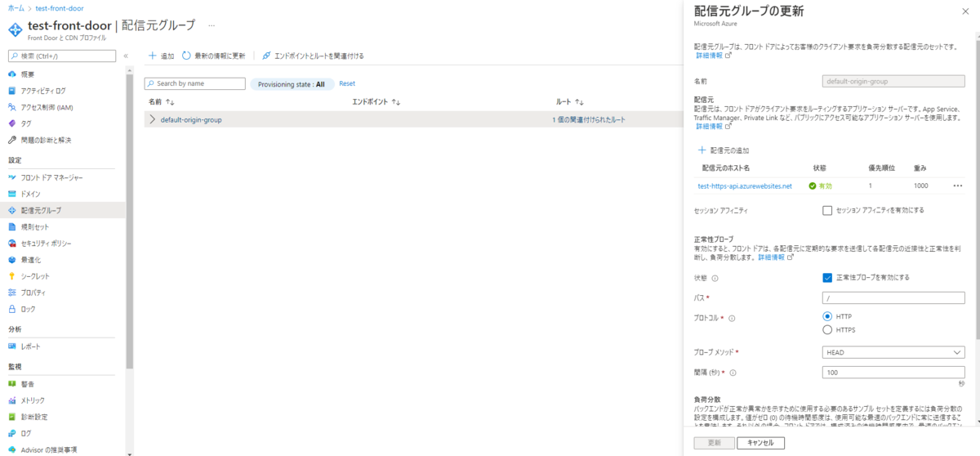Viewport: 980px width, 456px height.
Task: Click the Search by name field
Action: pyautogui.click(x=194, y=83)
